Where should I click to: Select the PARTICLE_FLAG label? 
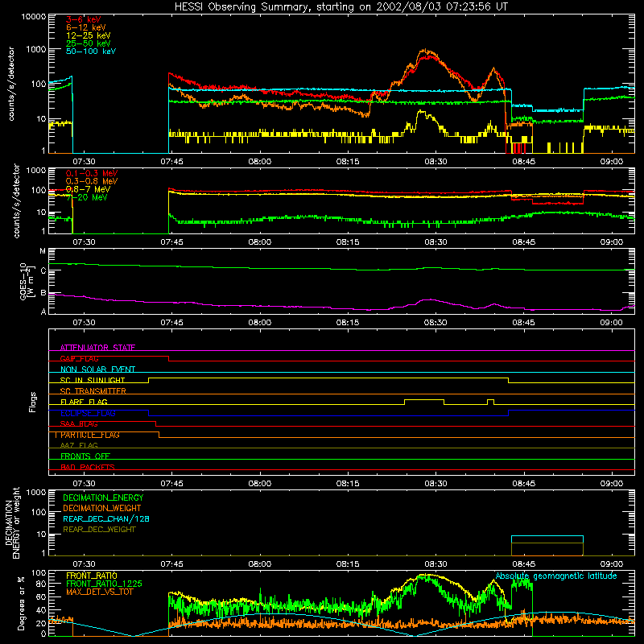click(x=90, y=435)
